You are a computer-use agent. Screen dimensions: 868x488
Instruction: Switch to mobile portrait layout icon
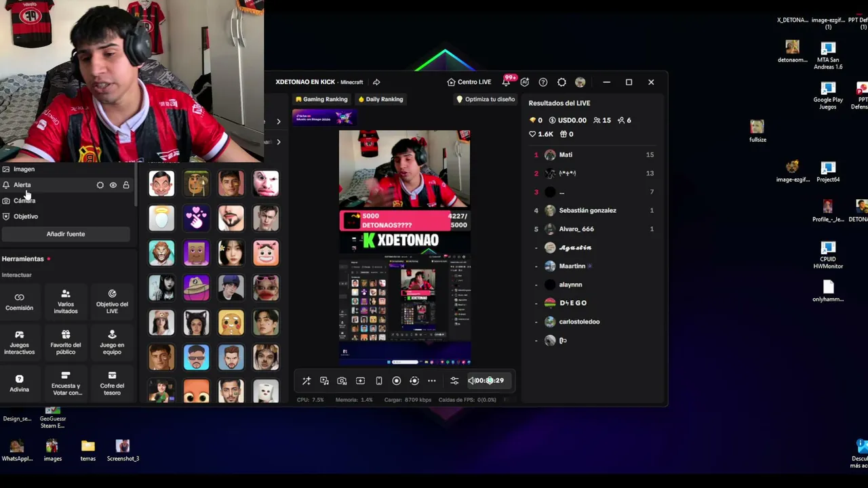(378, 381)
